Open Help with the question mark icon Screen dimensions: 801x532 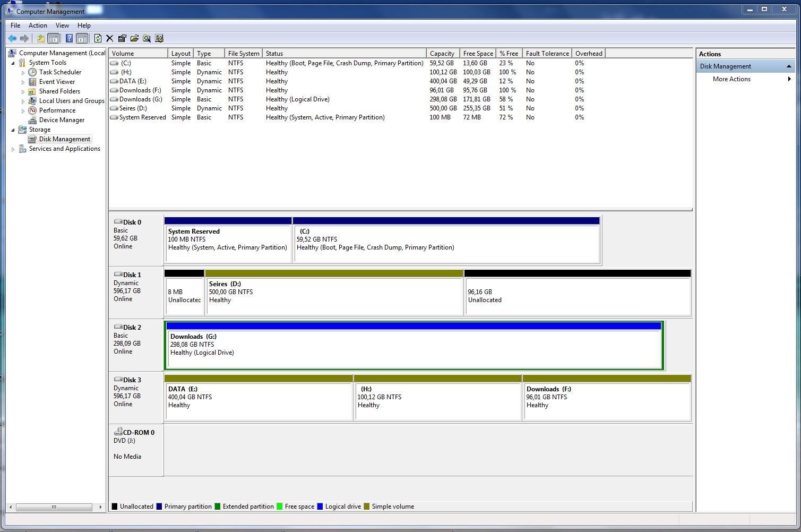click(x=69, y=38)
